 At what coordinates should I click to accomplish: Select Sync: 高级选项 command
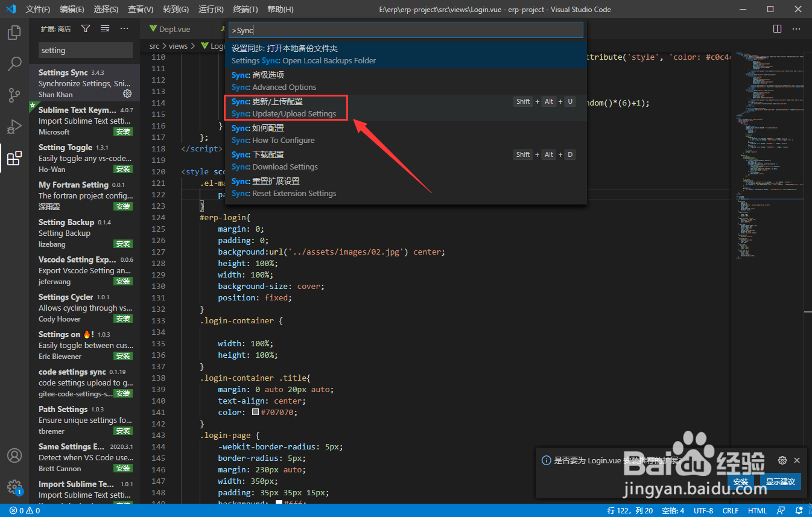[x=405, y=81]
